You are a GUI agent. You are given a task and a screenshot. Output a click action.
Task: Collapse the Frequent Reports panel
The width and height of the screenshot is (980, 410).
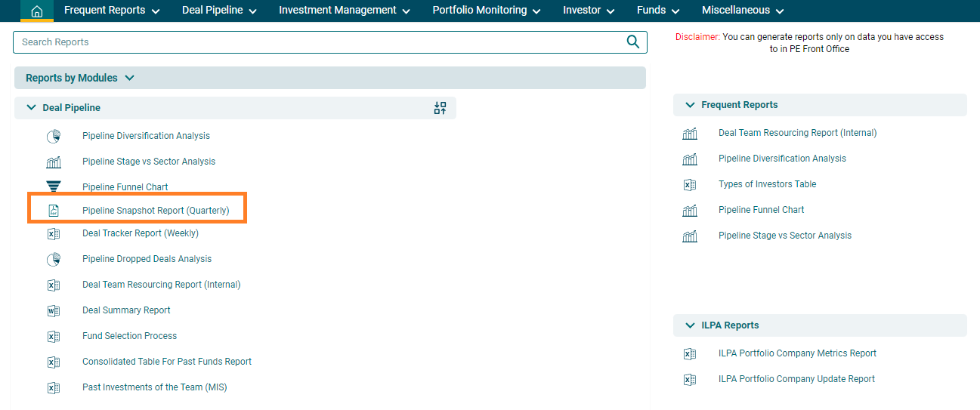[x=690, y=105]
